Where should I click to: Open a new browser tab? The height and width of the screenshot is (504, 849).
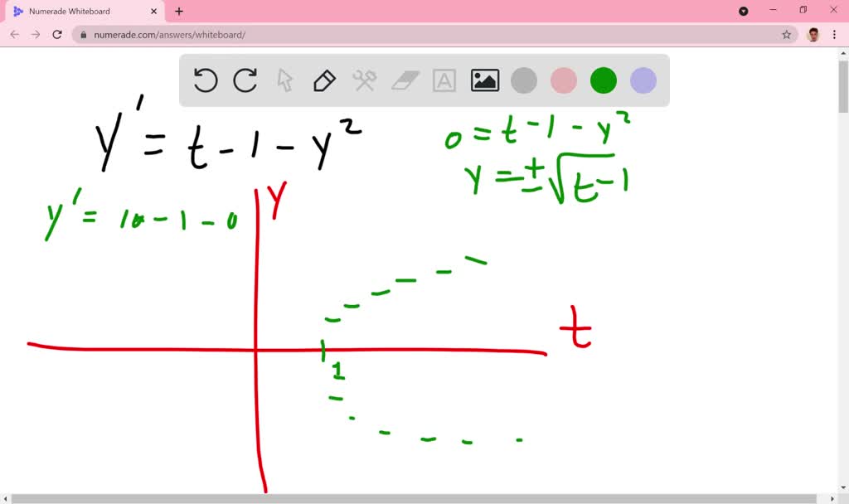[x=177, y=12]
